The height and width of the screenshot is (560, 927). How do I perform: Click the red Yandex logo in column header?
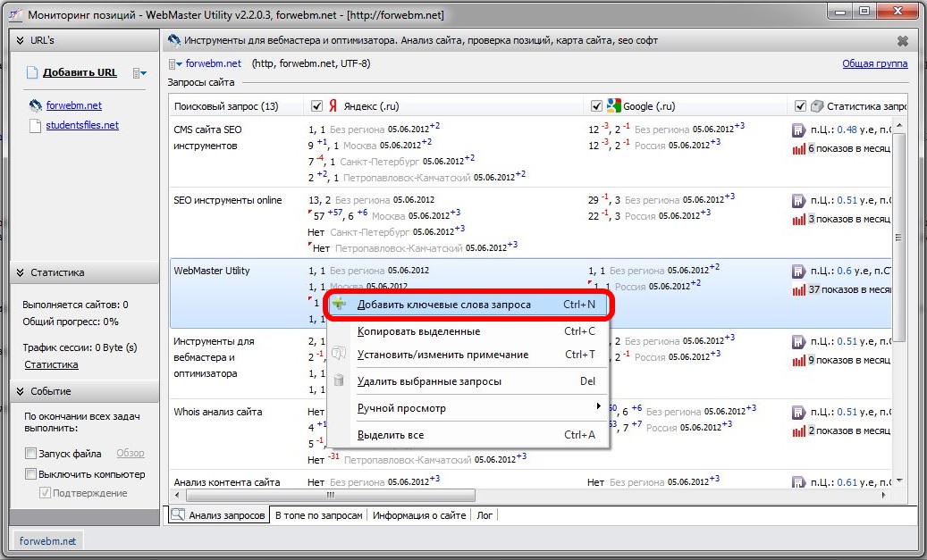333,106
